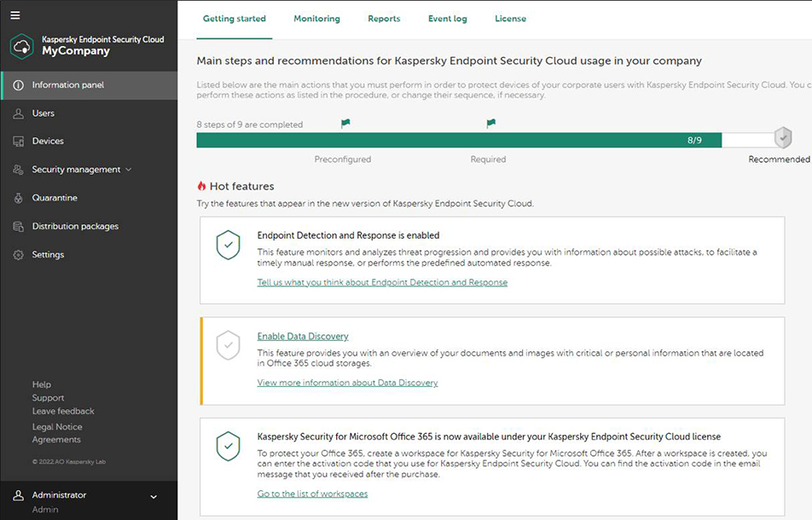Click the Administrator user name
This screenshot has height=520, width=812.
click(59, 495)
